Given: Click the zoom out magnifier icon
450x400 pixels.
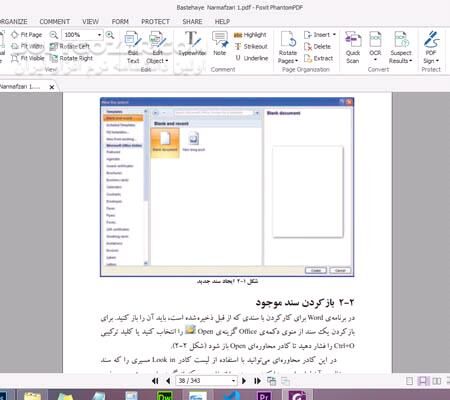Looking at the screenshot, I should (x=54, y=35).
